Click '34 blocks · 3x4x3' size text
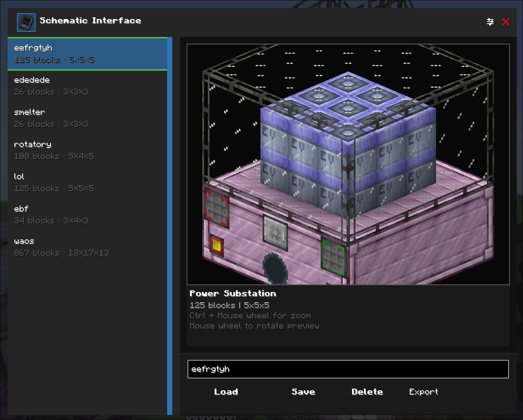This screenshot has height=420, width=523. pos(51,221)
